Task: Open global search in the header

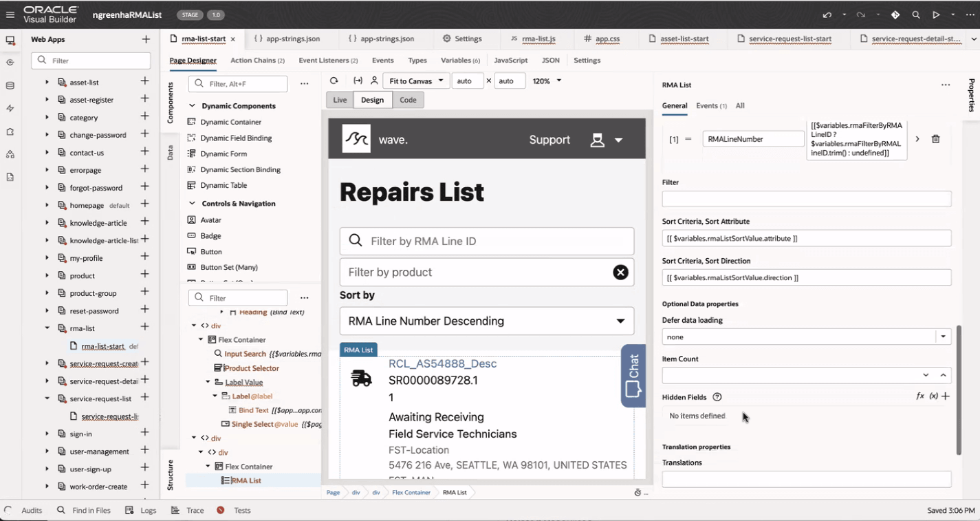Action: (915, 14)
